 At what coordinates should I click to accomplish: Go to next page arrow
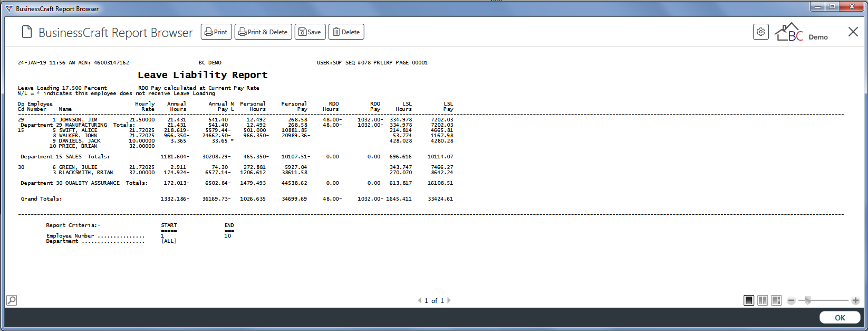(449, 300)
